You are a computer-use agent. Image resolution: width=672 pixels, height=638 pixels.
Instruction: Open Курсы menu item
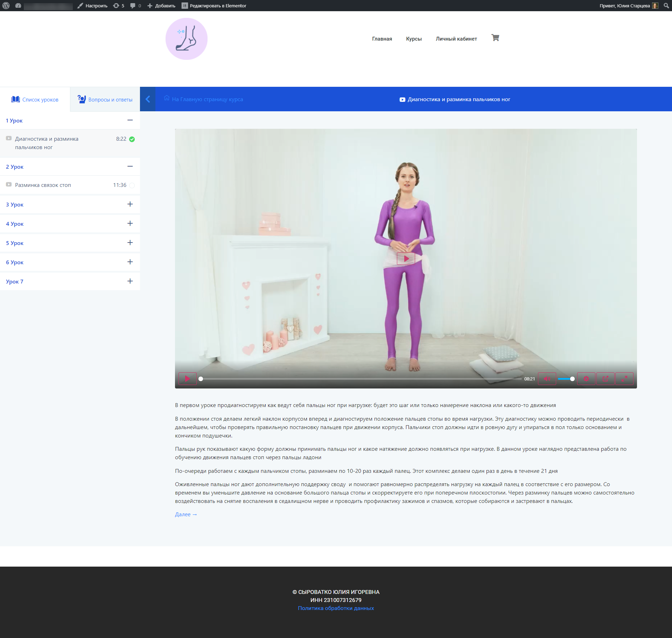coord(414,39)
